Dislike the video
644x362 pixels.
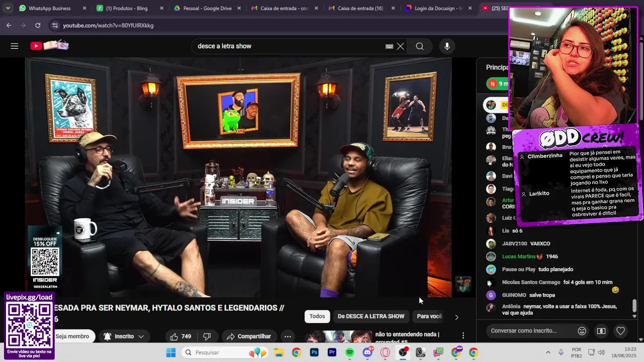click(207, 336)
